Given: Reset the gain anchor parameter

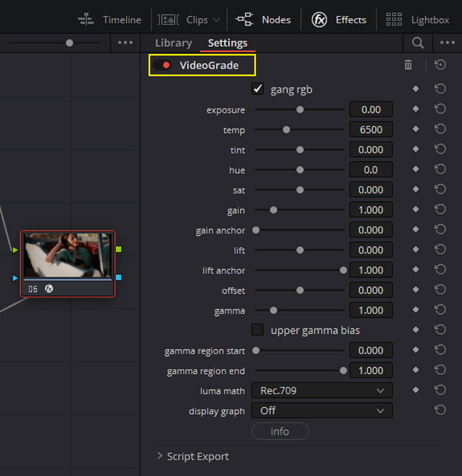Looking at the screenshot, I should pyautogui.click(x=440, y=230).
